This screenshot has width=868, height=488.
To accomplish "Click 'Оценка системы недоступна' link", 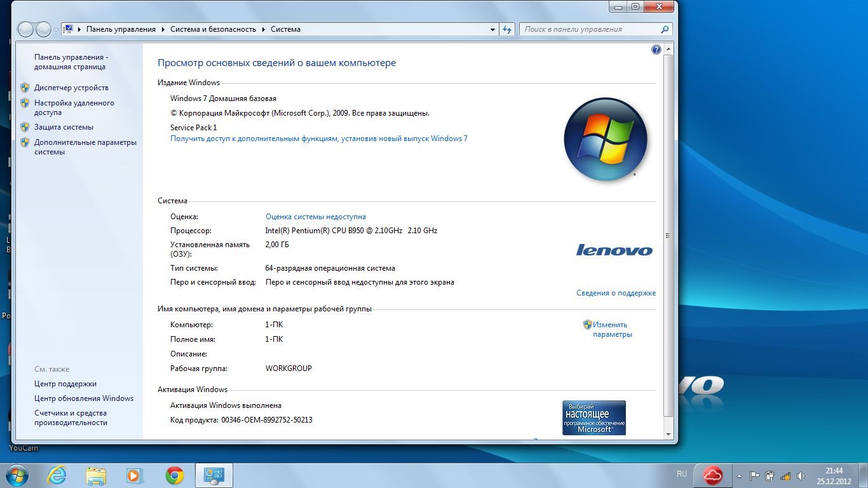I will coord(315,217).
